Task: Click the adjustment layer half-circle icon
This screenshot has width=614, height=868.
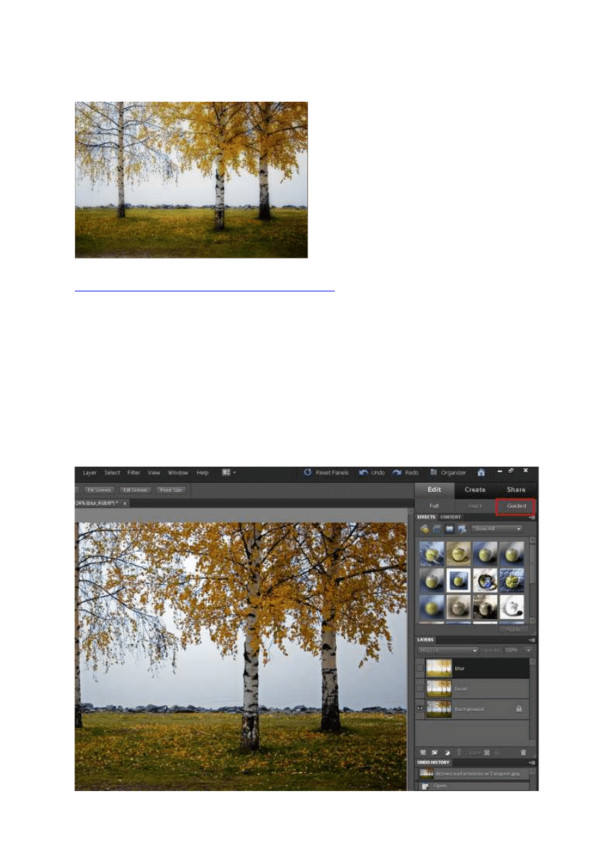Action: pos(447,753)
